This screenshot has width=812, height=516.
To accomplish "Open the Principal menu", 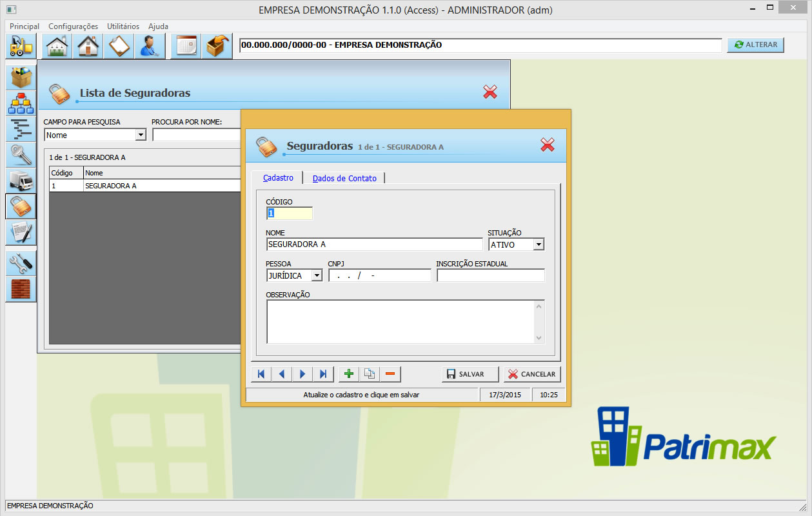I will click(x=25, y=26).
